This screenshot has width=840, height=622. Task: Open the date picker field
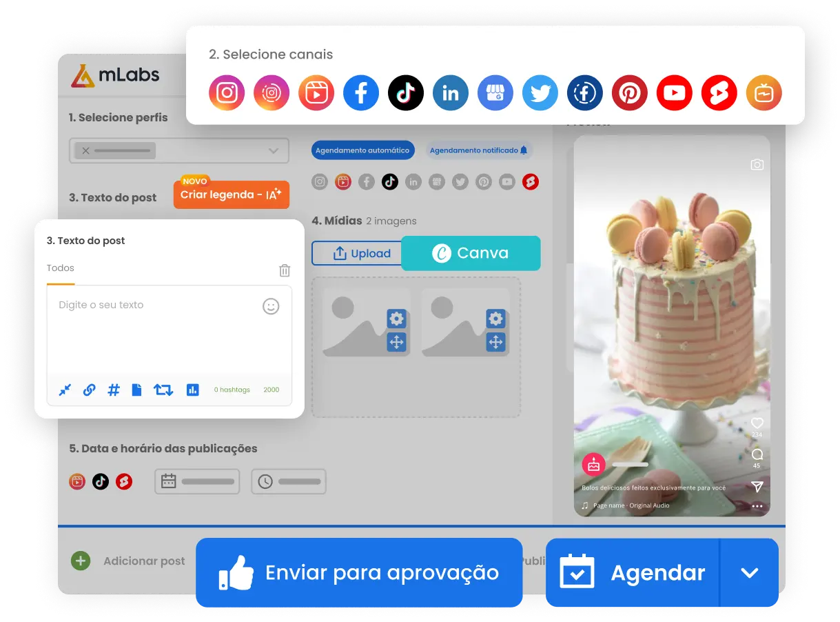197,481
